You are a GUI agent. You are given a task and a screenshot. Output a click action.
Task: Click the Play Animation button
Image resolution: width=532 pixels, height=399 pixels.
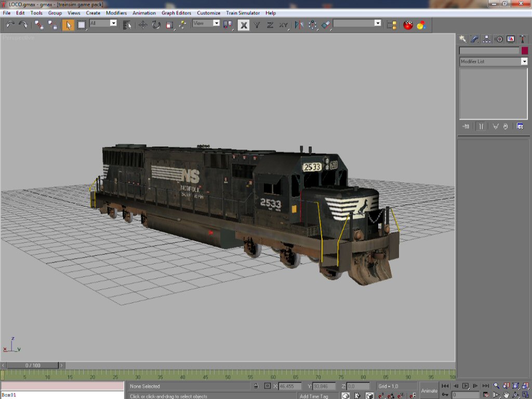465,386
